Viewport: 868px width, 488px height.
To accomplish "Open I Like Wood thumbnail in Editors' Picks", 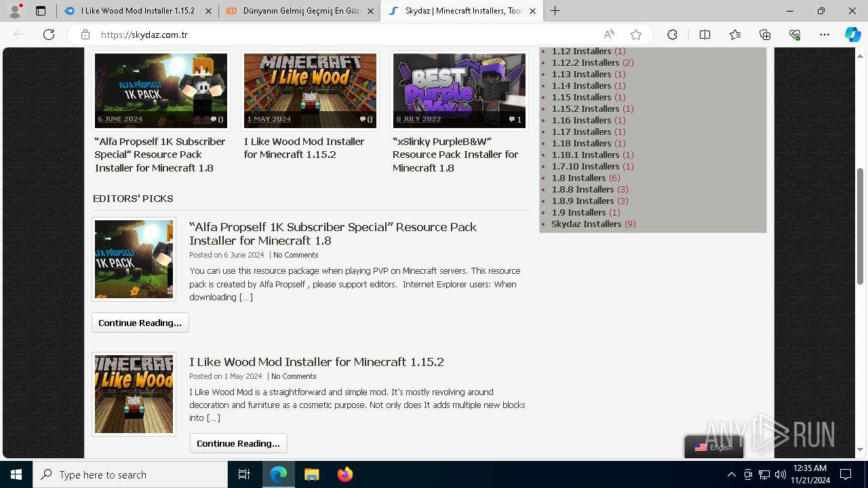I will [x=134, y=394].
